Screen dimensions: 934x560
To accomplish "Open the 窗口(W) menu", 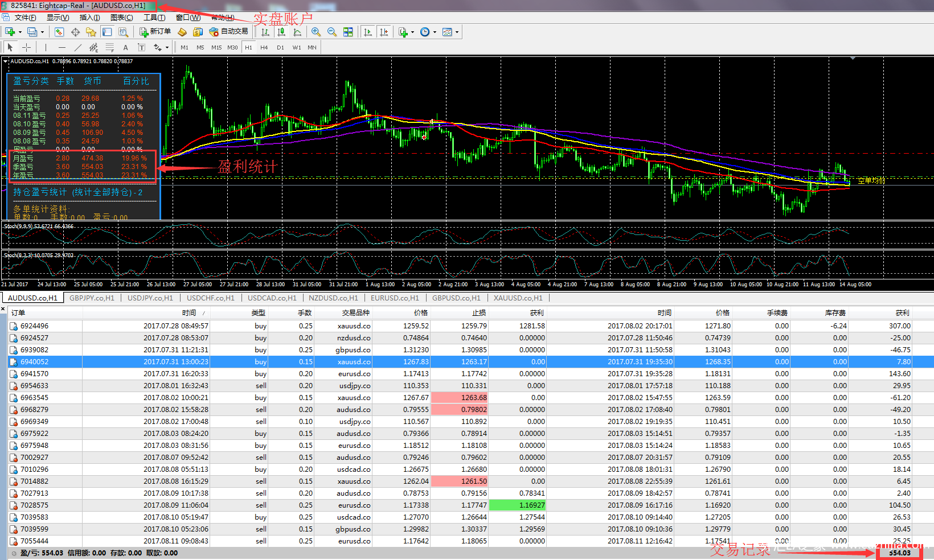I will click(188, 18).
